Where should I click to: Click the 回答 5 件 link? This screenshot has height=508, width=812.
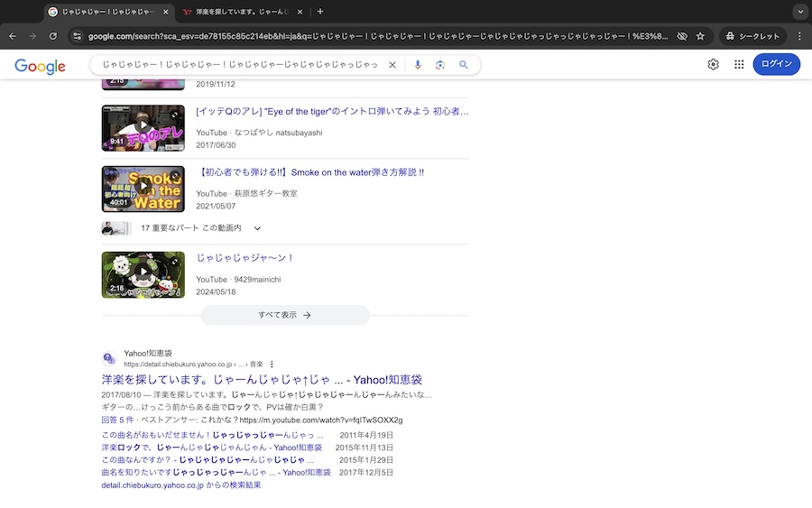pos(117,420)
